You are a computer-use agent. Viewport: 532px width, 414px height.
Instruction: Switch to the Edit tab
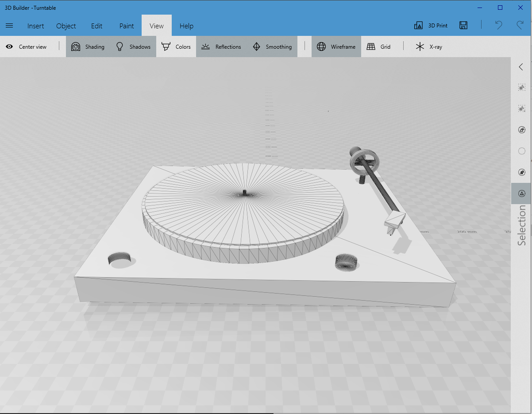(96, 26)
